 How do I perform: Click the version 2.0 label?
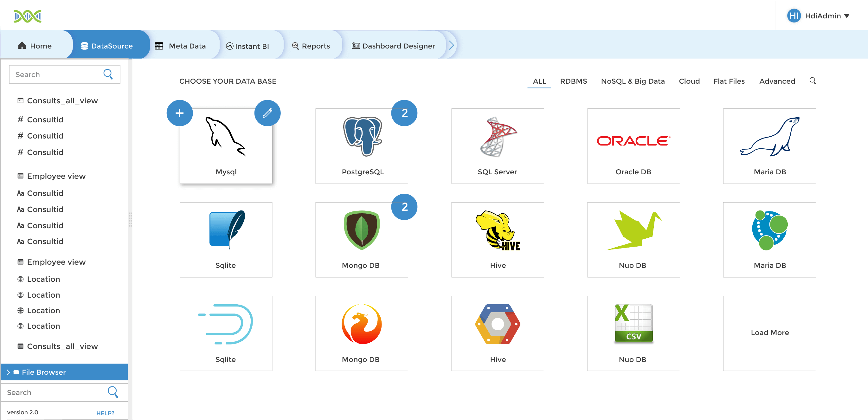(23, 412)
